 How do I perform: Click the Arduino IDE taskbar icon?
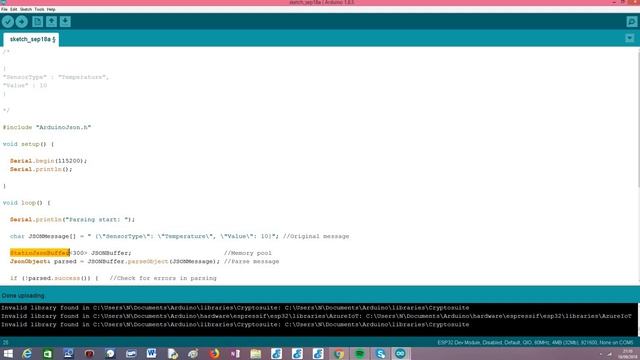(400, 353)
